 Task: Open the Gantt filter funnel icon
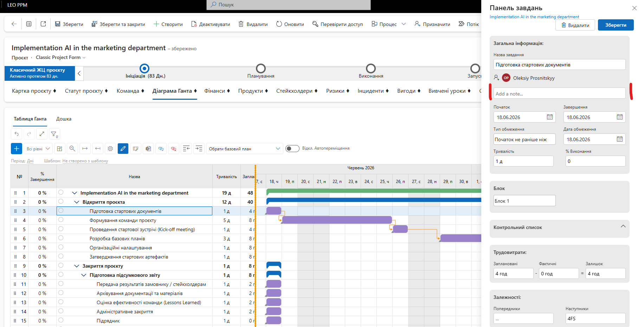click(x=54, y=134)
